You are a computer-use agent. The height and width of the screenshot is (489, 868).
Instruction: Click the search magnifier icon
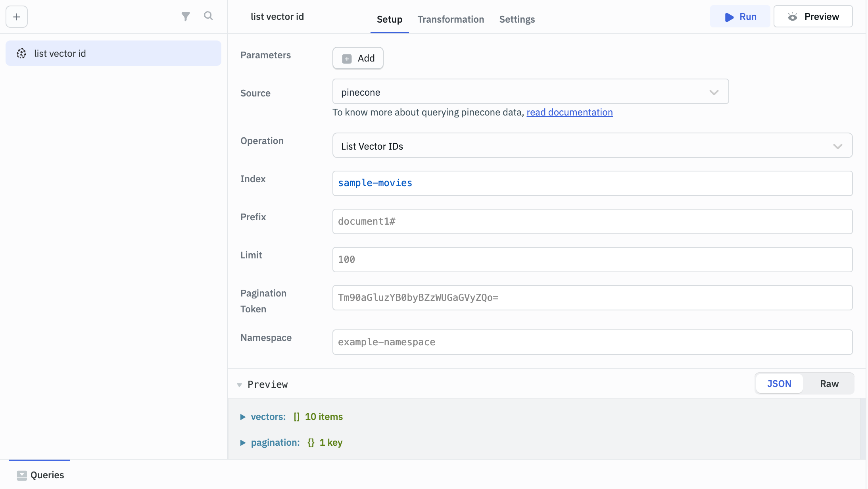click(208, 16)
